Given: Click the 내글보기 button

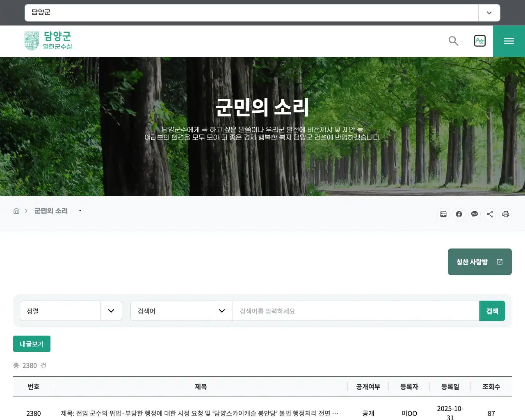Looking at the screenshot, I should pos(32,344).
